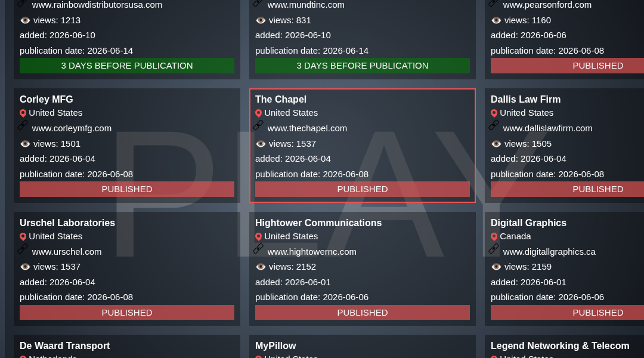The width and height of the screenshot is (644, 358).
Task: Open PUBLISHED banner on Hightower Communications card
Action: coord(363,313)
